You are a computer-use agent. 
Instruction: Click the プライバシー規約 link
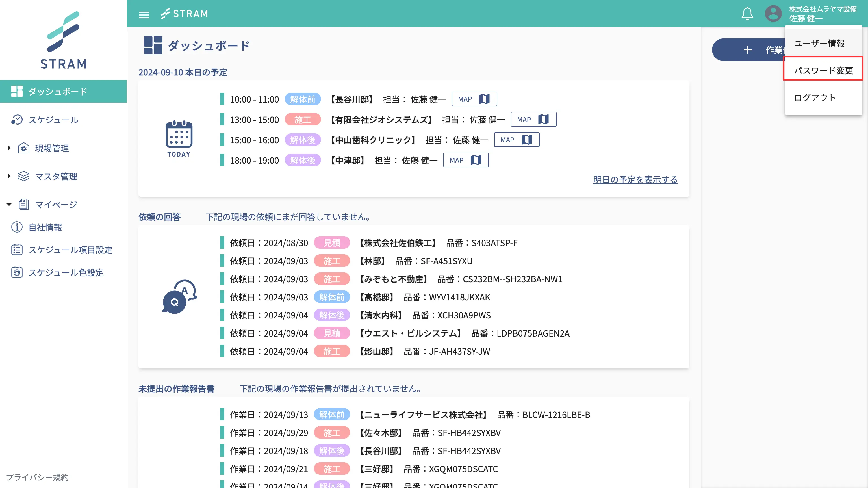coord(37,477)
